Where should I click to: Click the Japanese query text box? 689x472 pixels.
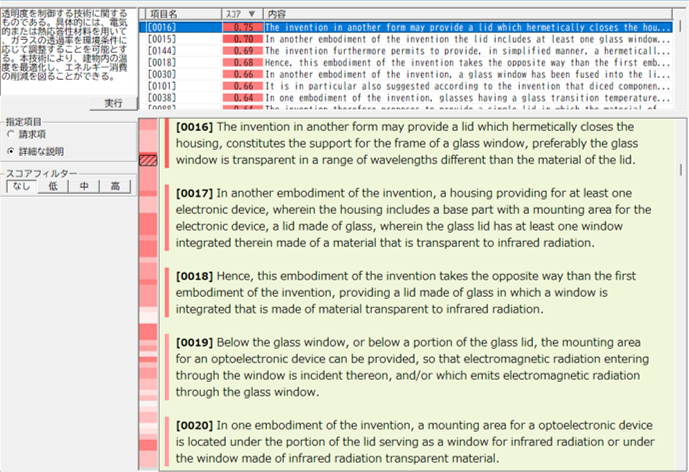pos(69,52)
